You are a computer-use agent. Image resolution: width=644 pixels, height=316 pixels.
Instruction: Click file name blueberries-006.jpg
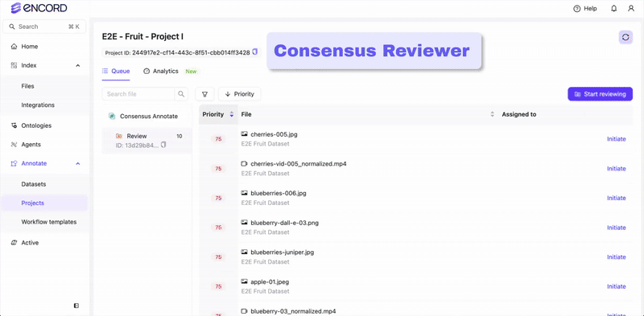(279, 193)
